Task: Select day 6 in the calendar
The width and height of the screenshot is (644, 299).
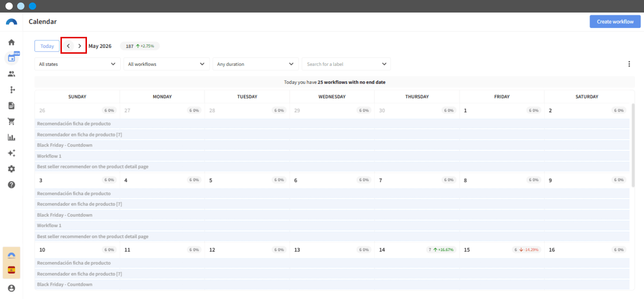Action: pos(296,180)
